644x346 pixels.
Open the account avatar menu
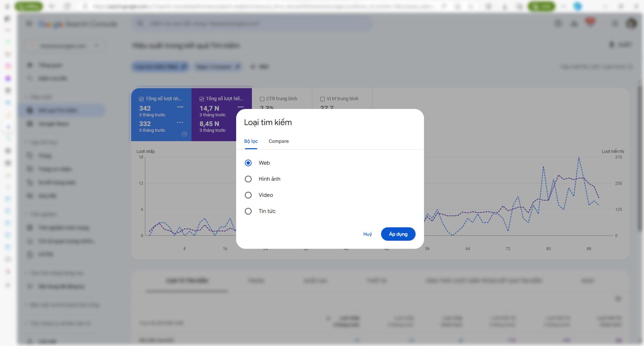click(632, 23)
